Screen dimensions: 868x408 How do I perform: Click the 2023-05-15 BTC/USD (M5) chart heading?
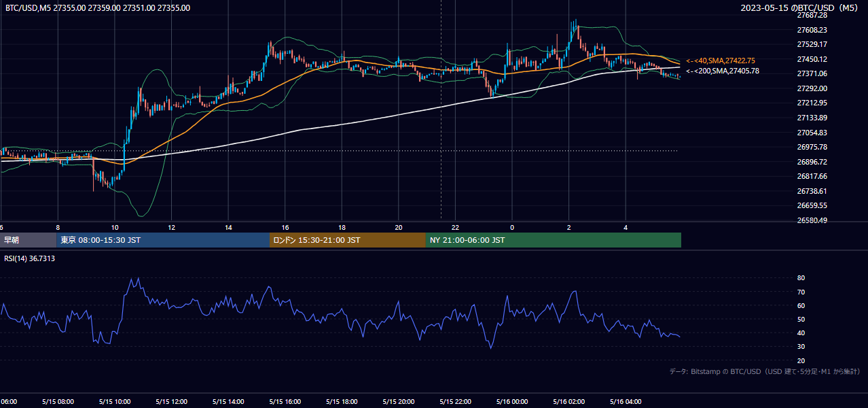click(x=801, y=8)
